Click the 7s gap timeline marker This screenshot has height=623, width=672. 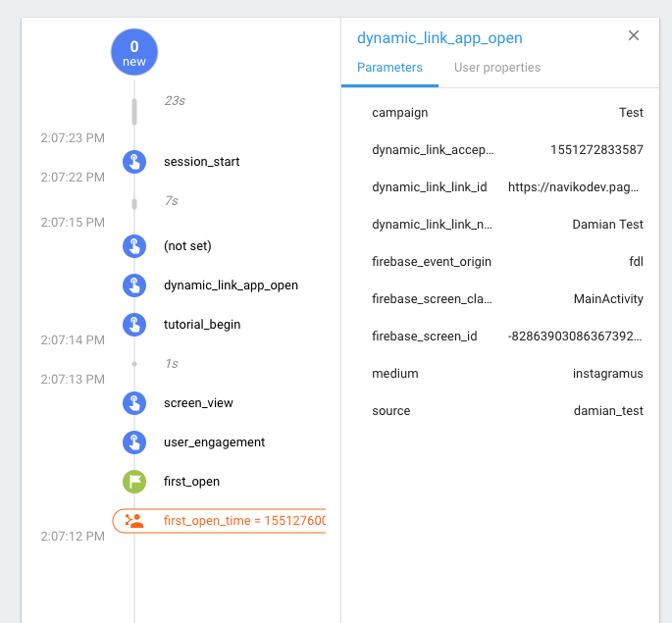[134, 203]
